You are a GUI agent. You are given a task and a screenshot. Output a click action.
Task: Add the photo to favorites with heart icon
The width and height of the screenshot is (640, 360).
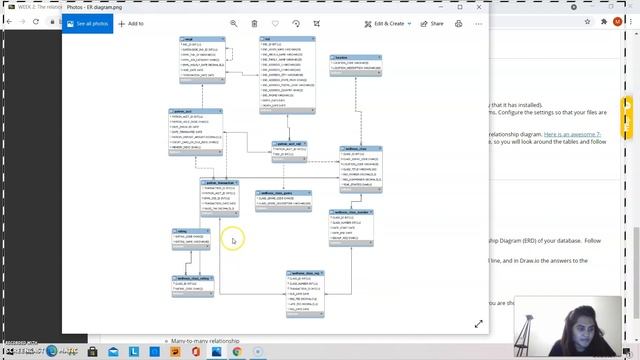276,24
